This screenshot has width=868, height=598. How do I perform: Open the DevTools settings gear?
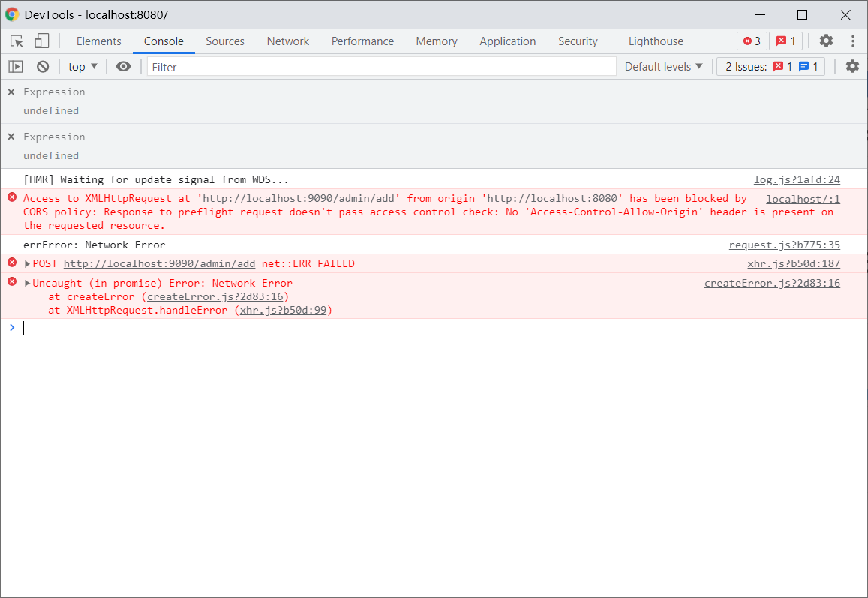826,41
